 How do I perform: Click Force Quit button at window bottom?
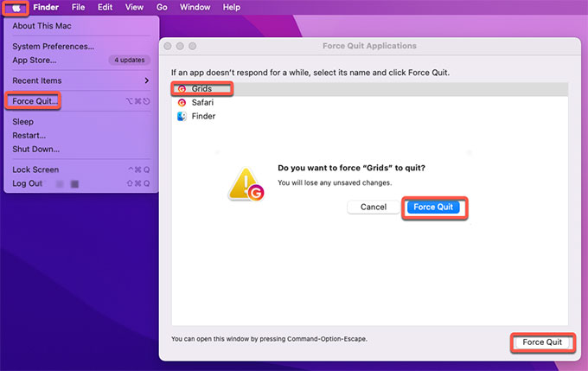pyautogui.click(x=542, y=342)
